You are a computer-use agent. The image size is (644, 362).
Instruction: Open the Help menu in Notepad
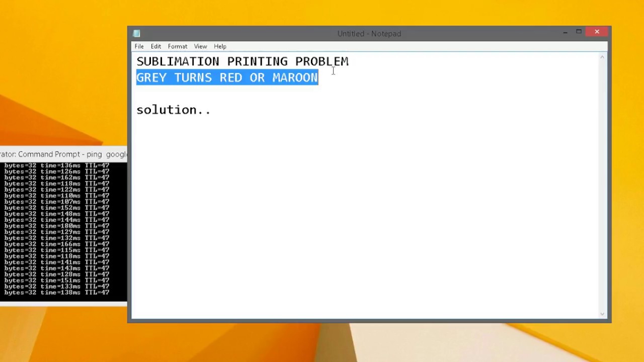[x=220, y=46]
